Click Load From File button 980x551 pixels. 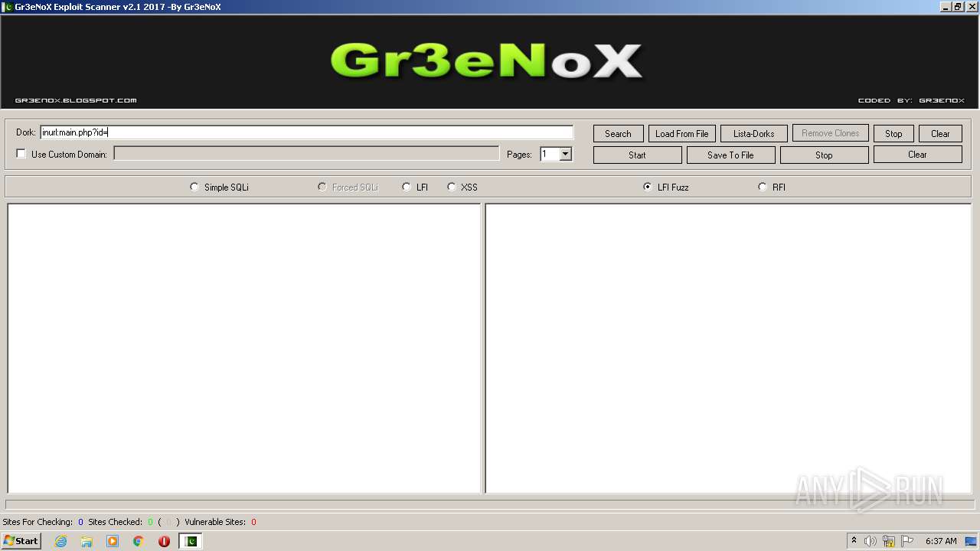(681, 133)
